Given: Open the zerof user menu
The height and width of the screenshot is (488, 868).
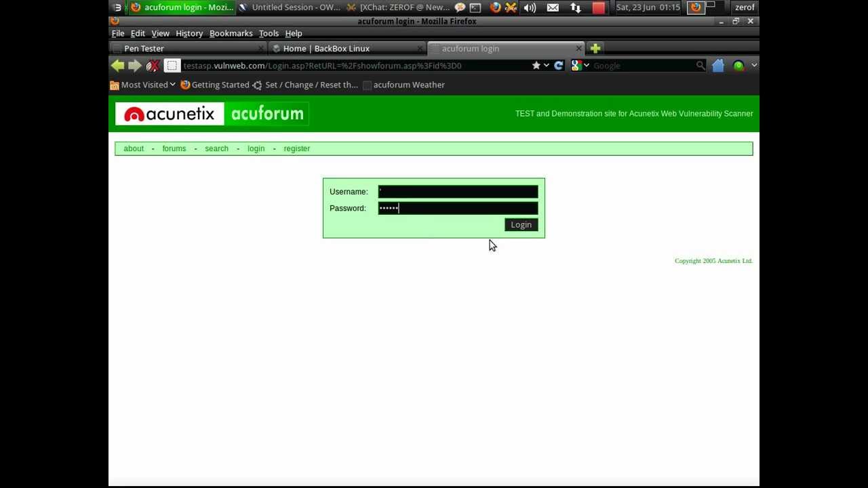Looking at the screenshot, I should (x=745, y=7).
